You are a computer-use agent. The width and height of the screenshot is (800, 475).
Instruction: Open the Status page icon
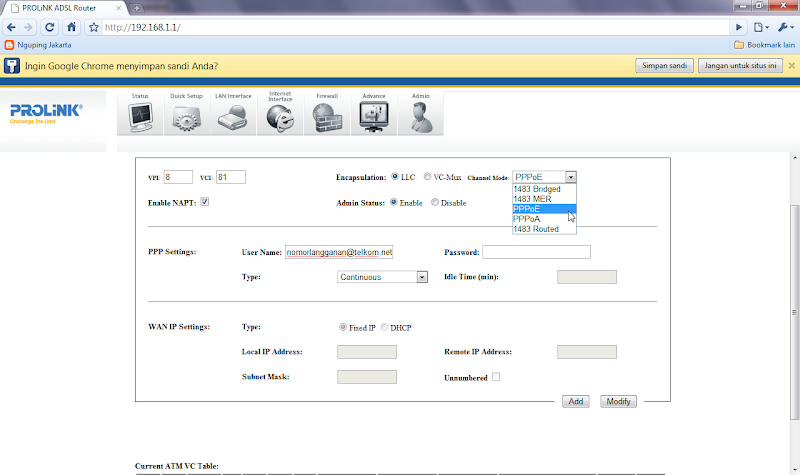pyautogui.click(x=140, y=118)
